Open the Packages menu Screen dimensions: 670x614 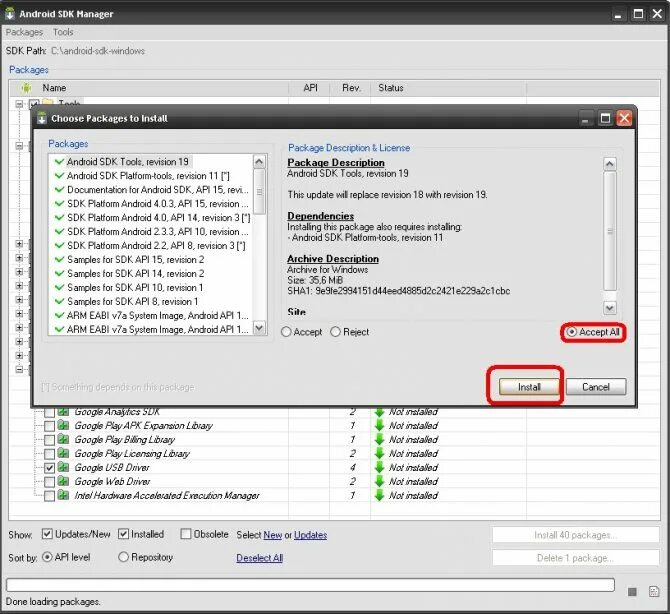coord(24,32)
